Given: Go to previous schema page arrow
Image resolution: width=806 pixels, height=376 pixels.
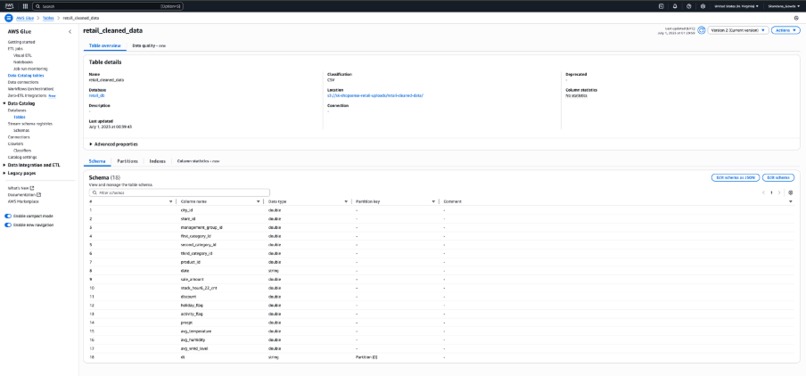Looking at the screenshot, I should 763,192.
